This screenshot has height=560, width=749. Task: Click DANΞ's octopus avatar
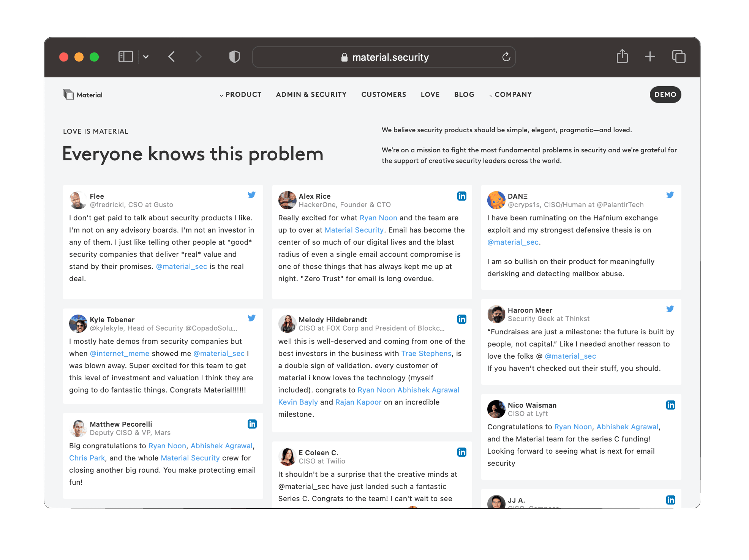[x=496, y=200]
